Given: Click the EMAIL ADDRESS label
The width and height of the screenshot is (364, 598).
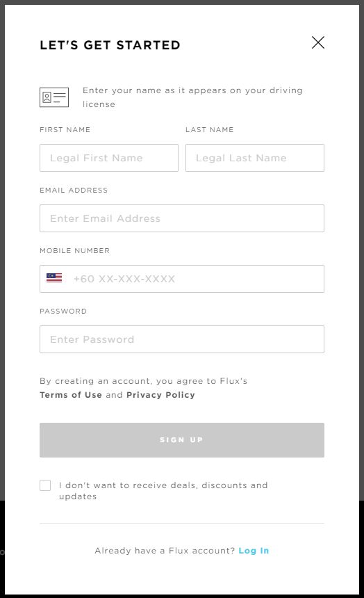Looking at the screenshot, I should click(x=74, y=191).
